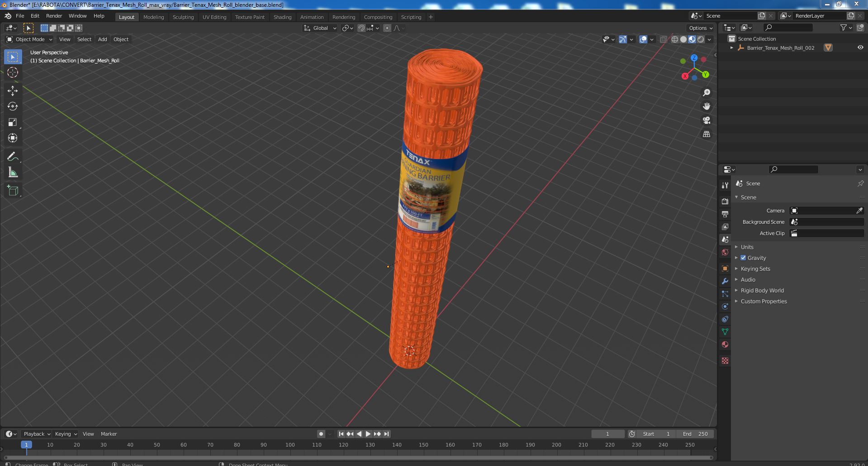Viewport: 868px width, 466px height.
Task: Select the Rotate tool
Action: point(13,106)
